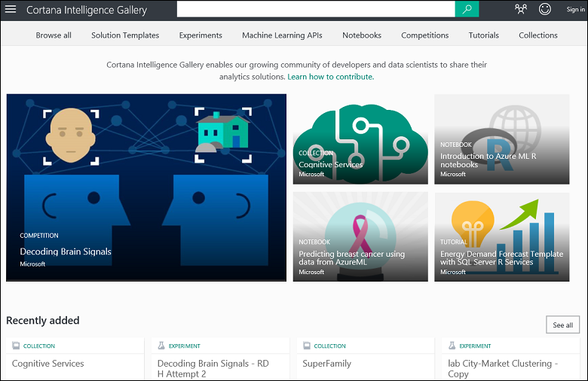
Task: Switch to the Competitions tab
Action: click(424, 35)
